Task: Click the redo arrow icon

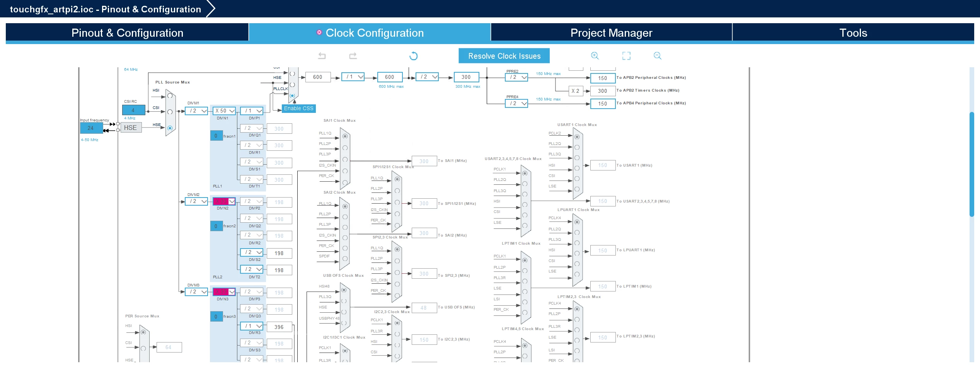Action: tap(353, 56)
